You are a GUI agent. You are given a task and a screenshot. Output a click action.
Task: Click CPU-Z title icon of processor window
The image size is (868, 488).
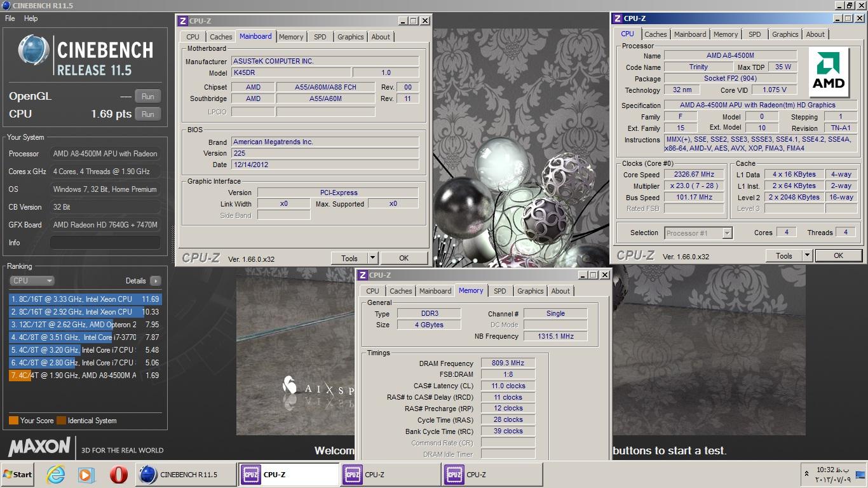(618, 18)
